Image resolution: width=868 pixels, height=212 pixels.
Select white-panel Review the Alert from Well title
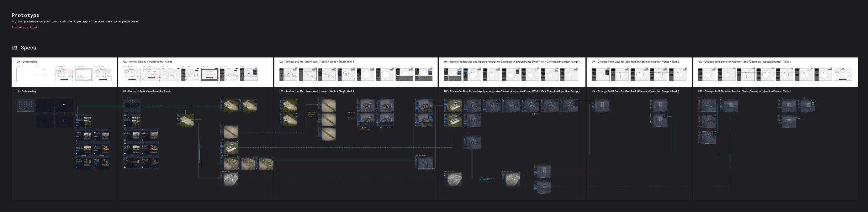pos(316,62)
